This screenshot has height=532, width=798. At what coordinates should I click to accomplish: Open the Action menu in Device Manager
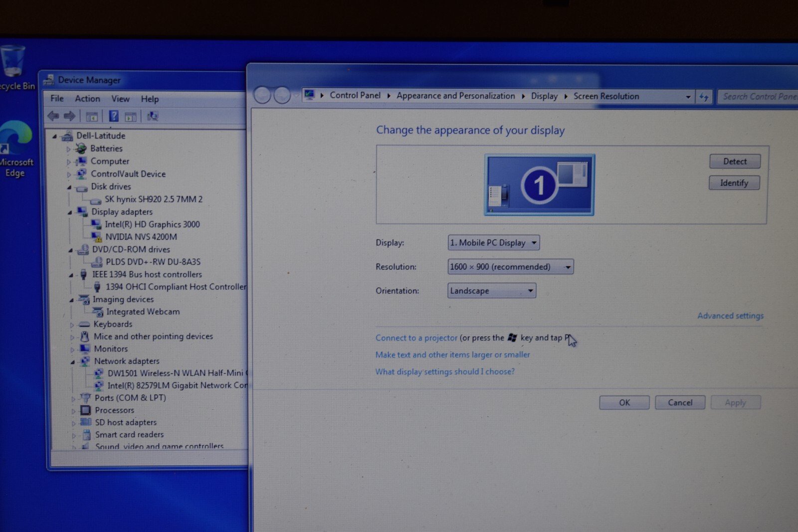pyautogui.click(x=87, y=99)
